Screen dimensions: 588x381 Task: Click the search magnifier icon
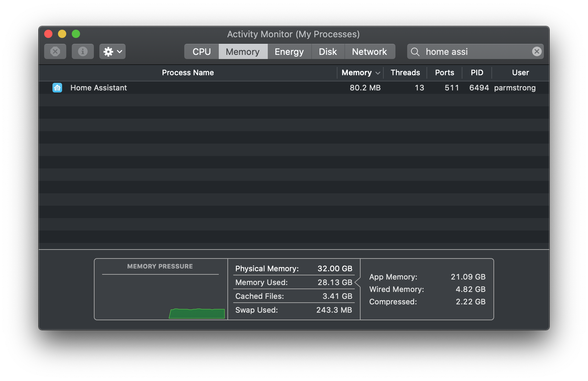(415, 52)
